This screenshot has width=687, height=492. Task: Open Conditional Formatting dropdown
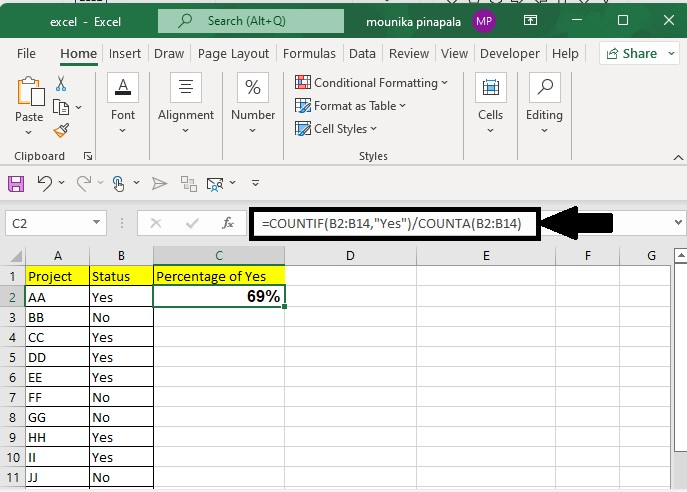click(372, 82)
